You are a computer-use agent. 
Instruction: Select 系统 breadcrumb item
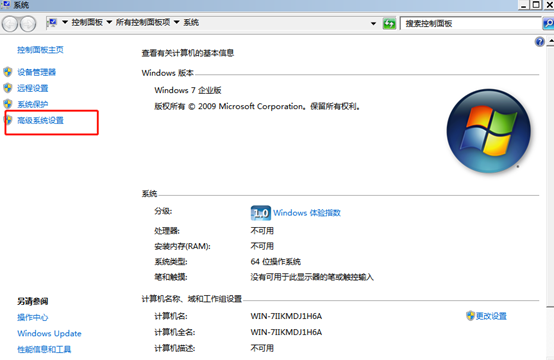tap(191, 22)
